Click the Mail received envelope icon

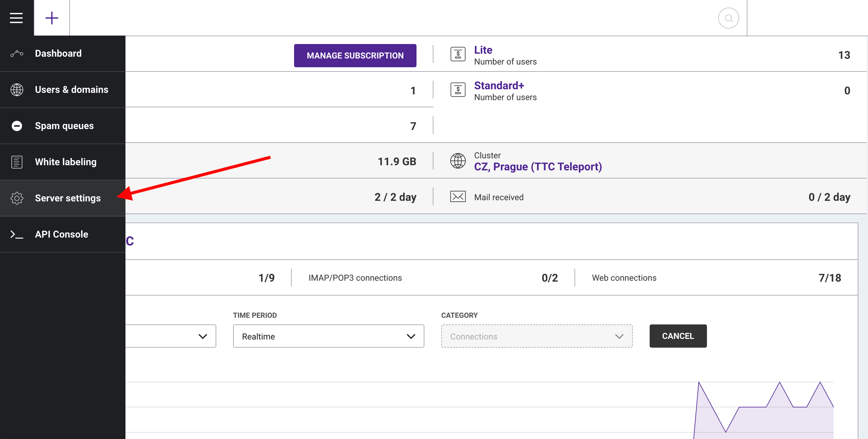tap(458, 196)
